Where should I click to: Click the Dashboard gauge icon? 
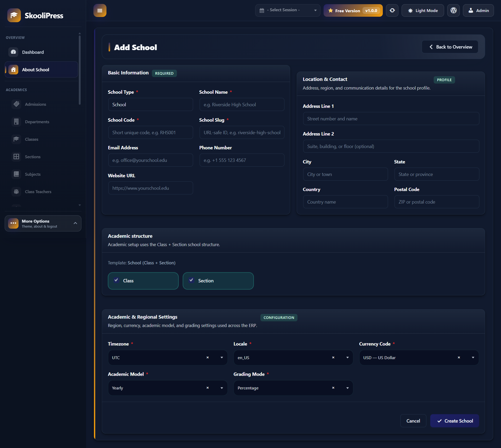[13, 52]
